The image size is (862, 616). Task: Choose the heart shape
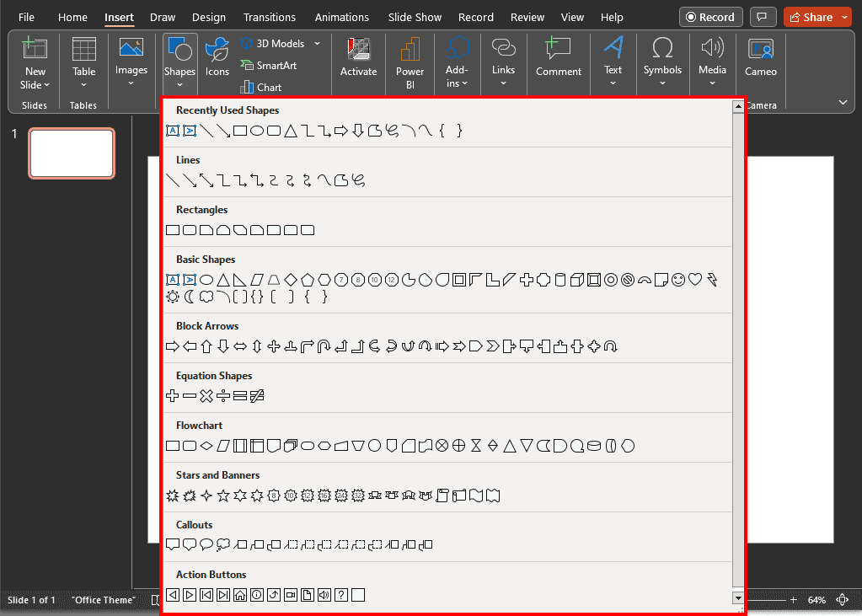tap(695, 279)
